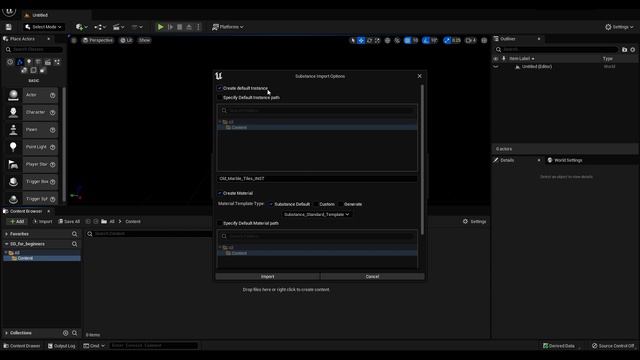Screen dimensions: 640x360
Task: Select the Substance Default template type option
Action: coord(271,204)
